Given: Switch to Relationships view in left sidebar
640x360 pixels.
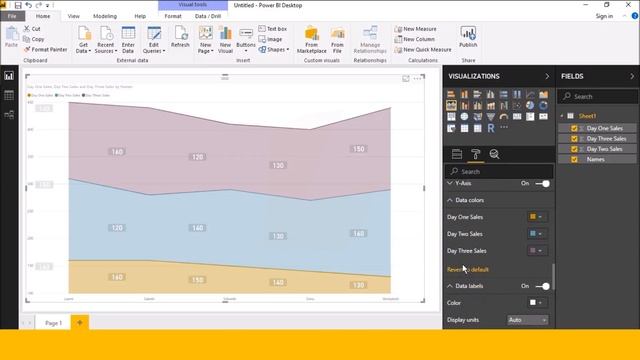Looking at the screenshot, I should coord(9,115).
